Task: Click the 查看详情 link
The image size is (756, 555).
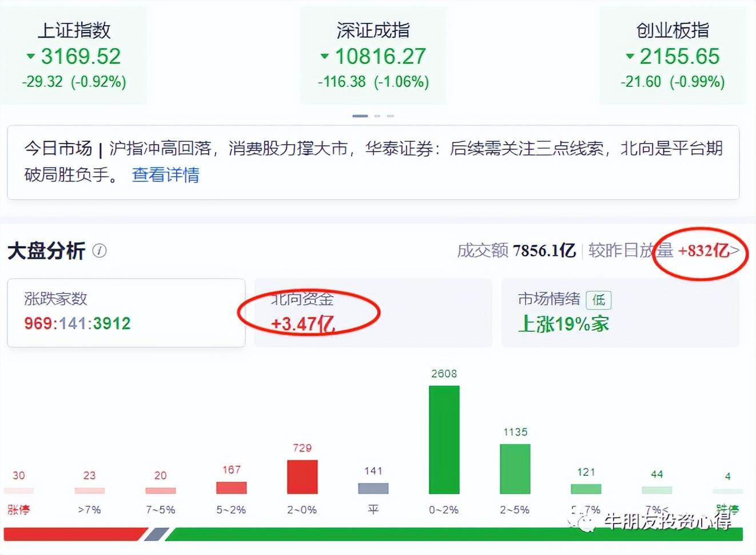Action: (x=165, y=175)
